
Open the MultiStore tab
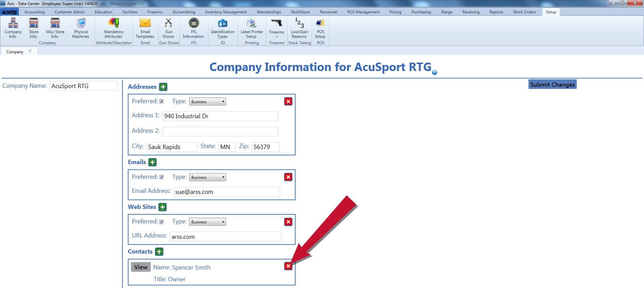[x=300, y=12]
